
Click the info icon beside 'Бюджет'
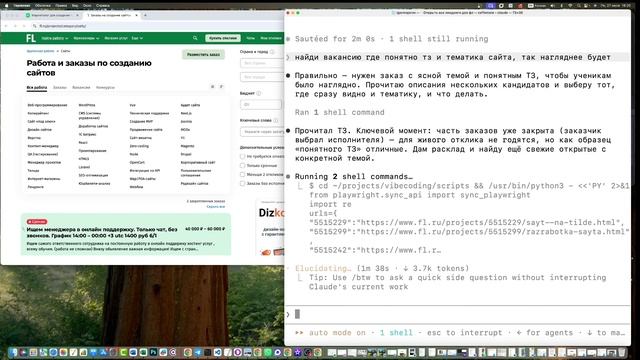(x=259, y=93)
